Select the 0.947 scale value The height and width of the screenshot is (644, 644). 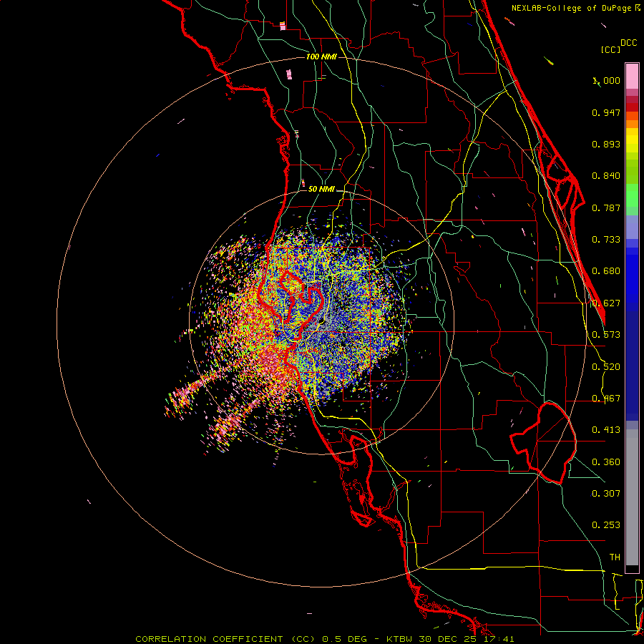606,112
